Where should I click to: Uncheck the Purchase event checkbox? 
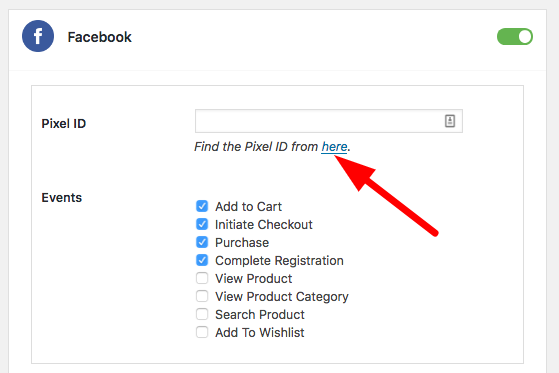point(202,242)
